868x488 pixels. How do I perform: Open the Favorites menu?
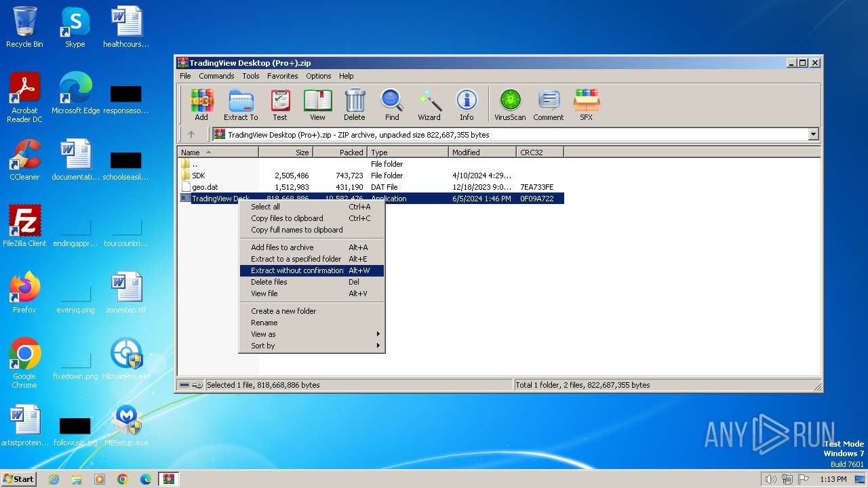pyautogui.click(x=283, y=76)
